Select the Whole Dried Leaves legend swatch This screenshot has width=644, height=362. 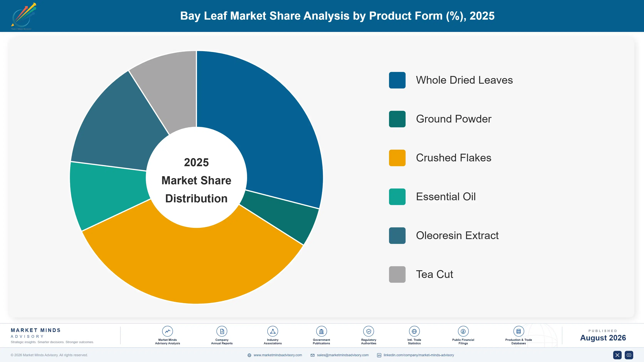pos(397,80)
